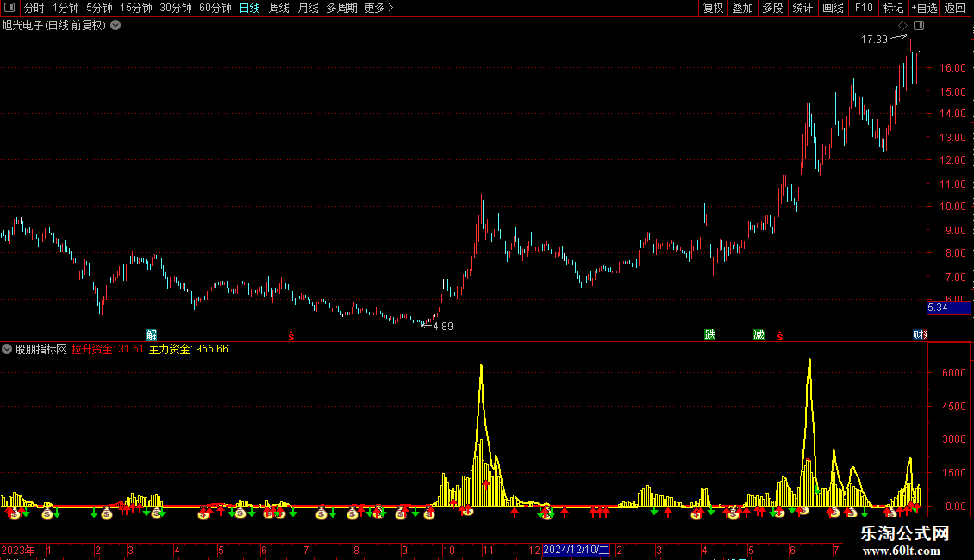Activate the 画线 drawing tool
The height and width of the screenshot is (560, 974).
coord(833,8)
